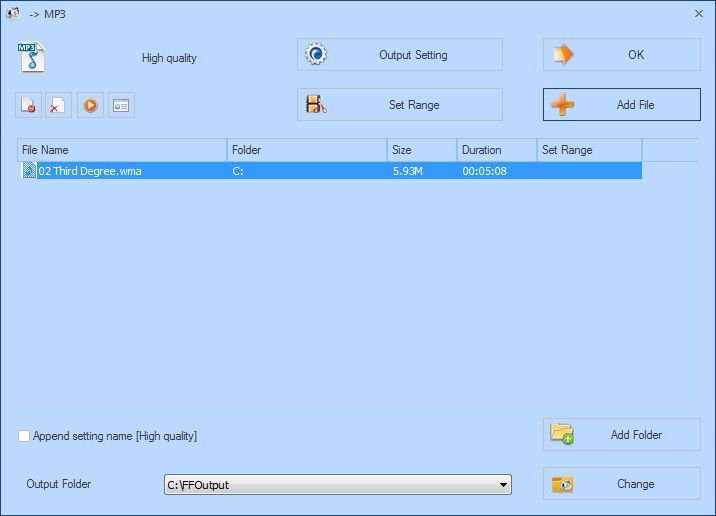Click the OK button
This screenshot has width=716, height=516.
pos(621,55)
